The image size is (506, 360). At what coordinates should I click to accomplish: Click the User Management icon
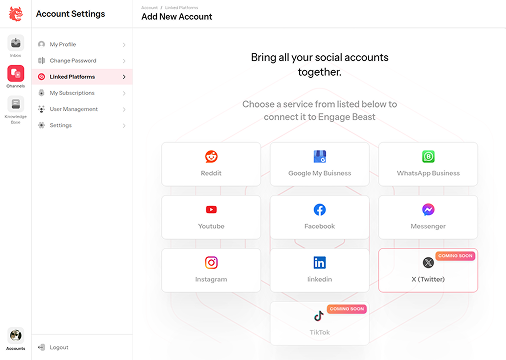click(x=41, y=109)
